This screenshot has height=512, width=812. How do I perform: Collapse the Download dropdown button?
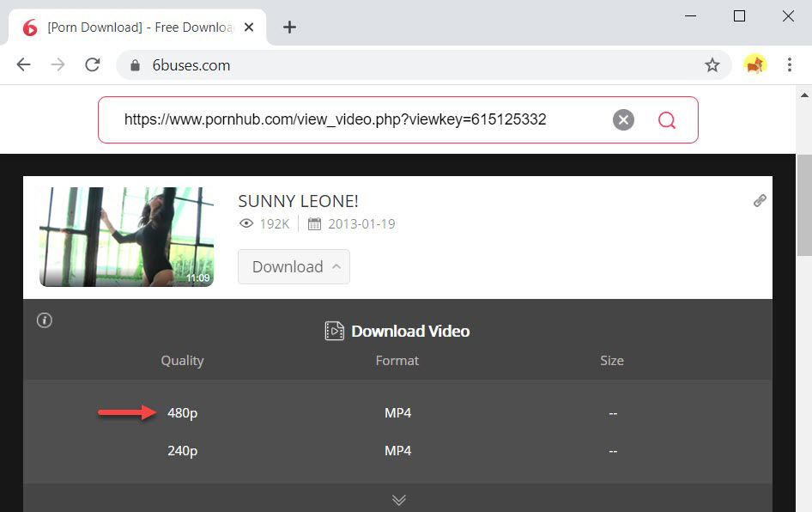[x=294, y=267]
